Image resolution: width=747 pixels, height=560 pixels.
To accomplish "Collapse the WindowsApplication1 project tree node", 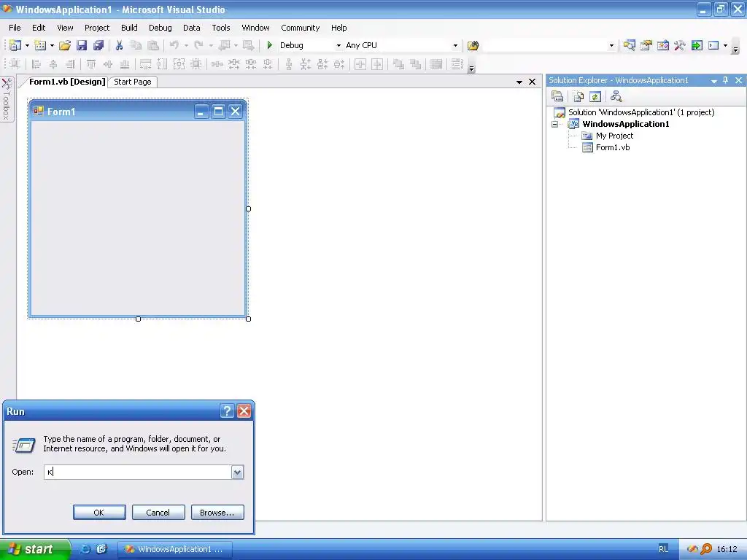I will tap(555, 124).
